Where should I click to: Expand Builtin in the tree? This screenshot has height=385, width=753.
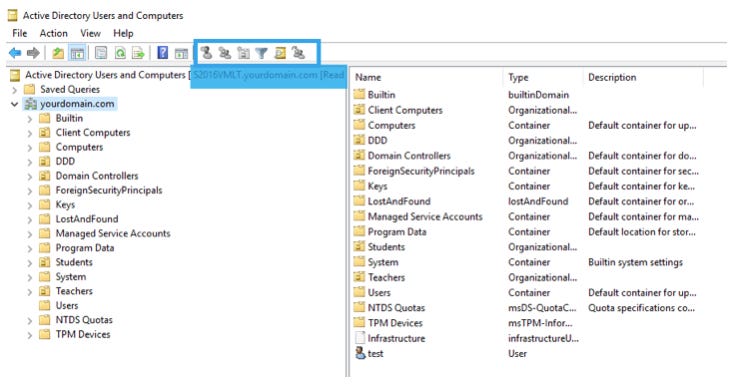click(30, 119)
